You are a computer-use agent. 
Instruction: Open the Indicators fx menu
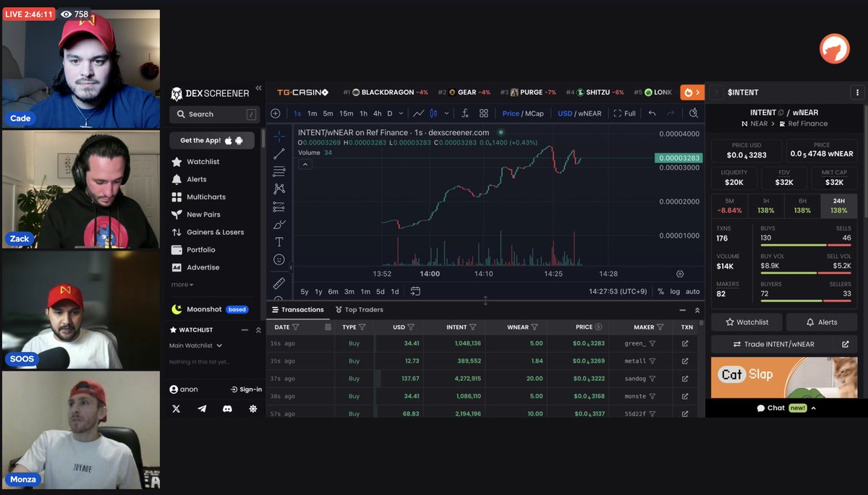(x=465, y=113)
